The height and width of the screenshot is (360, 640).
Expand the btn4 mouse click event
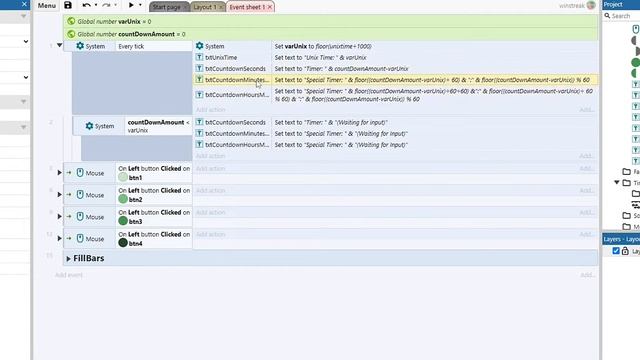(x=60, y=238)
